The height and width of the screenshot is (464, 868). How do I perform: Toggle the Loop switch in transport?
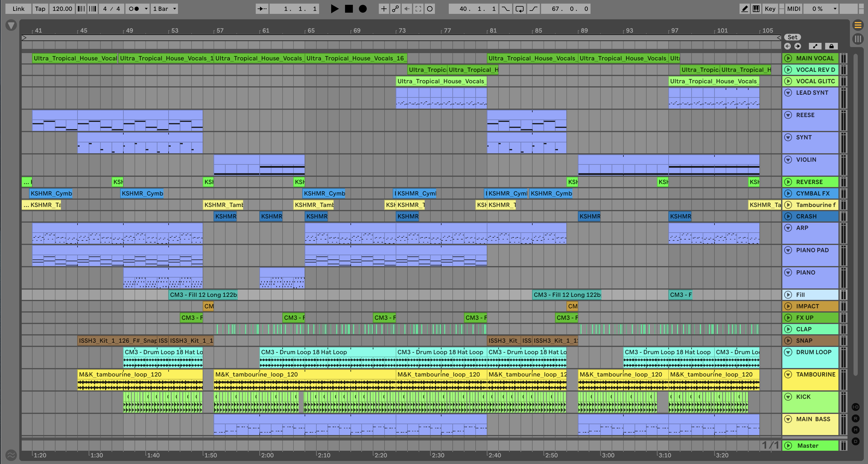click(x=519, y=9)
